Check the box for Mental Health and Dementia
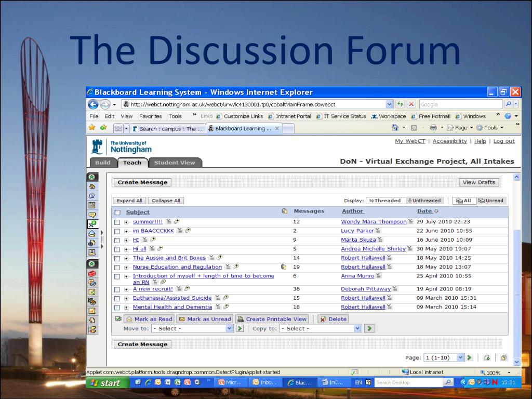Image resolution: width=532 pixels, height=399 pixels. [117, 308]
